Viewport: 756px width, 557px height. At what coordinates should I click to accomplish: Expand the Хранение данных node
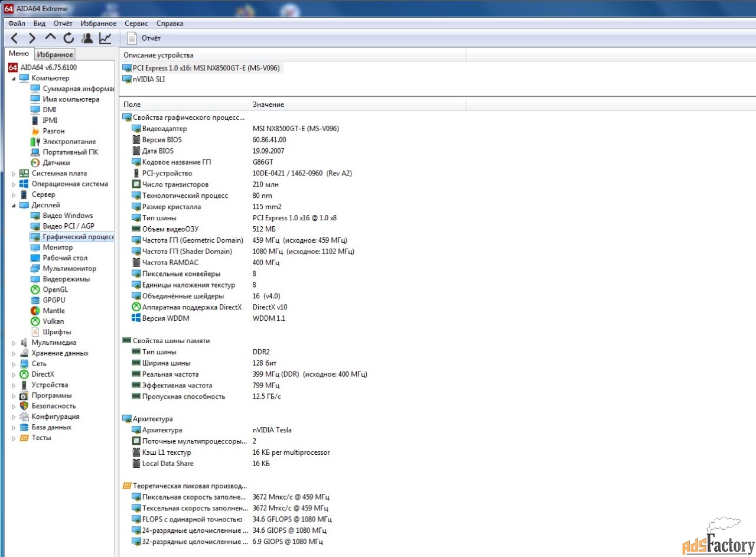point(14,353)
